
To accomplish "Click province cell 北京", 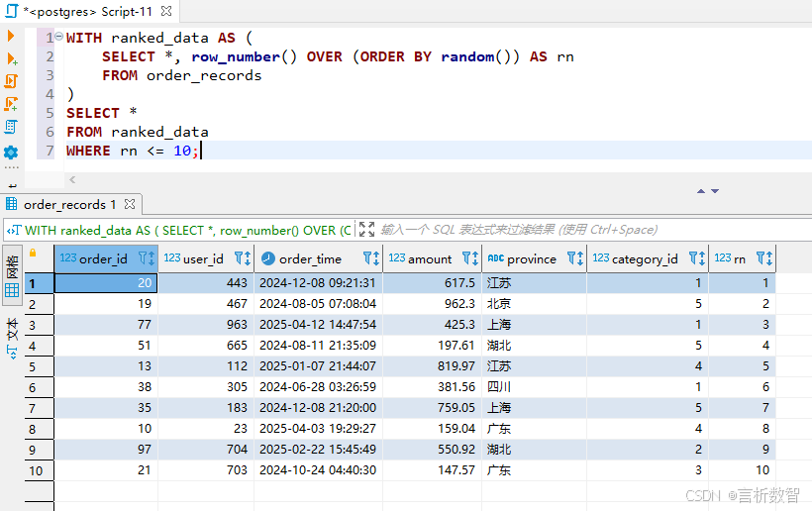I will (x=535, y=304).
